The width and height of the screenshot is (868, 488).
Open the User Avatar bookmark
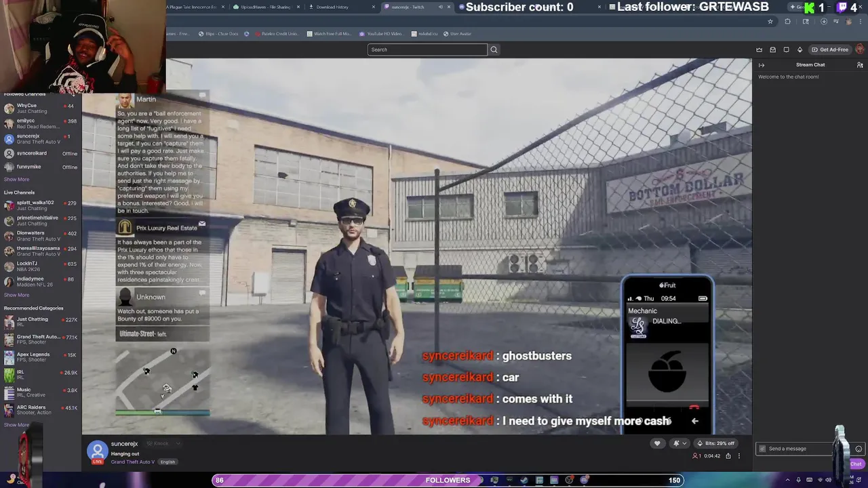[457, 34]
